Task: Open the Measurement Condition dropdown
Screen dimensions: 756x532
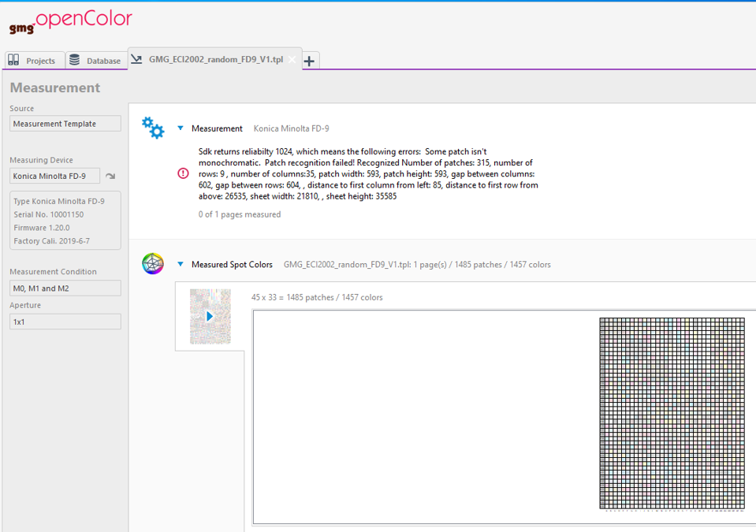Action: (65, 288)
